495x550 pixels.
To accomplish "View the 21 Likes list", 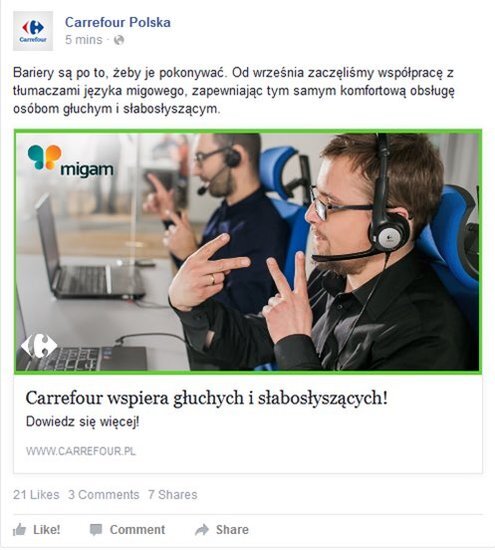I will pyautogui.click(x=36, y=495).
